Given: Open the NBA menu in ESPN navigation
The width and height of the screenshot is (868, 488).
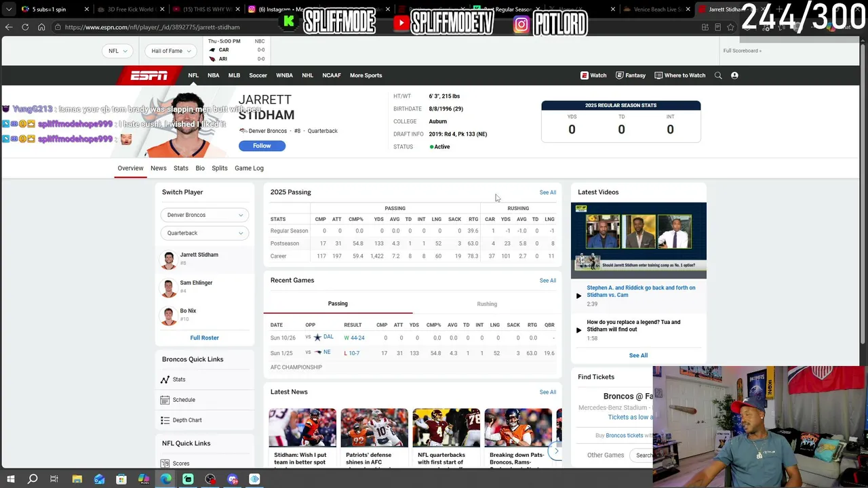Looking at the screenshot, I should 214,75.
